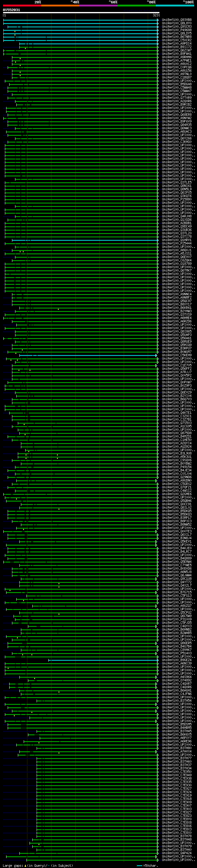Select the UniRef100_A9NNC4 label

pyautogui.click(x=177, y=294)
